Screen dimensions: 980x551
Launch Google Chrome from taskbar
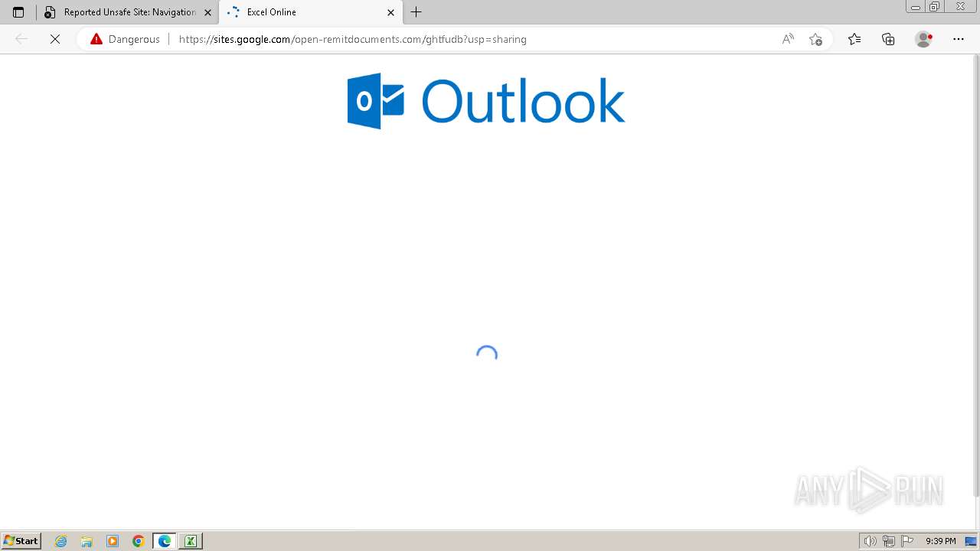click(x=139, y=541)
